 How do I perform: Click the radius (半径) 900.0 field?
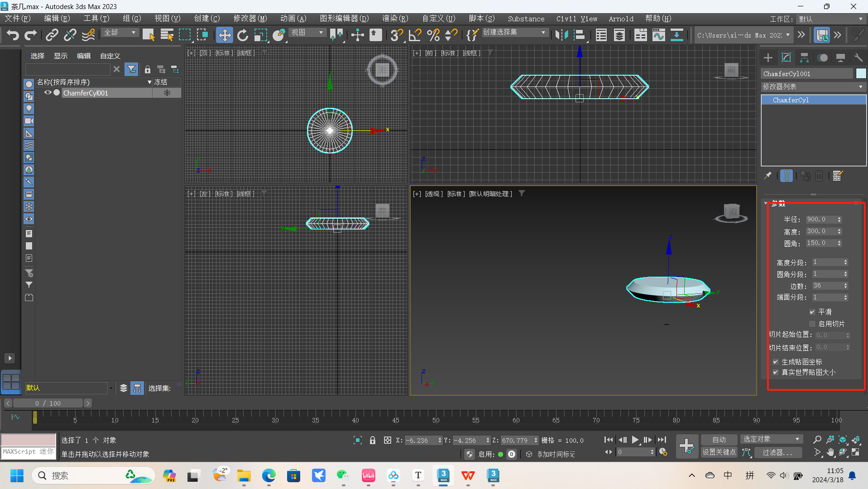pyautogui.click(x=820, y=219)
